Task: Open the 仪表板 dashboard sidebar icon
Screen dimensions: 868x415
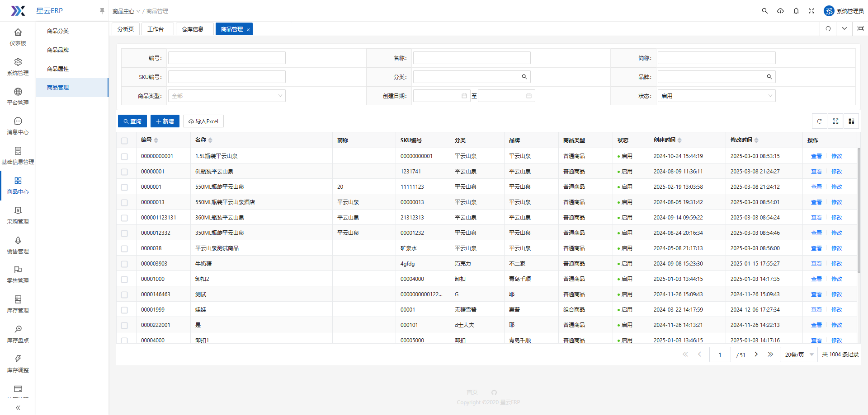Action: click(18, 37)
